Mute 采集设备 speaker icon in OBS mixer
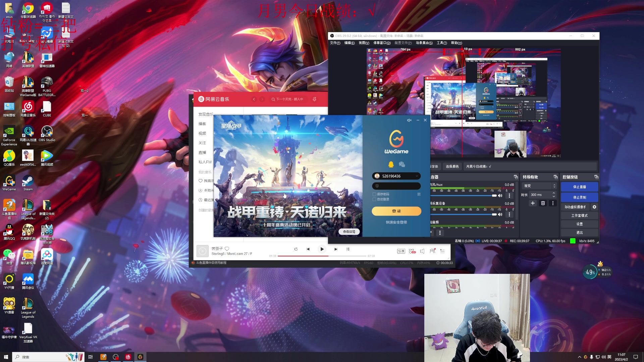Viewport: 644px width, 362px height. click(x=500, y=215)
